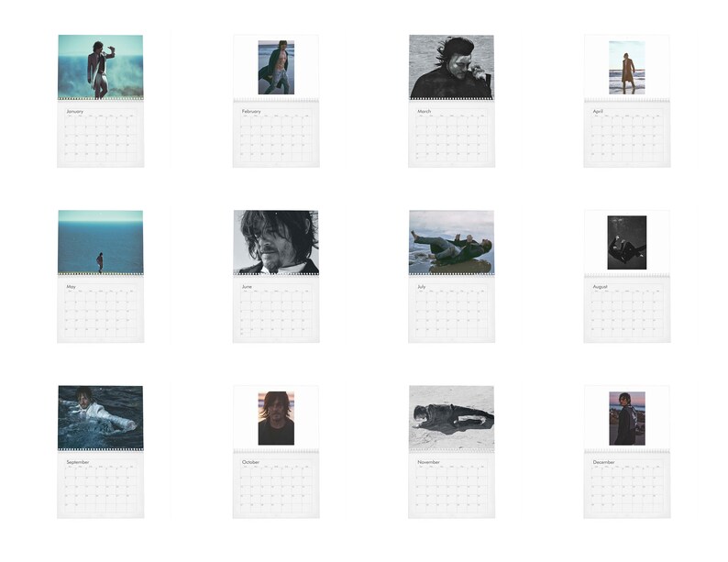Click the June month label
Viewport: 728px width, 562px height.
tap(247, 287)
